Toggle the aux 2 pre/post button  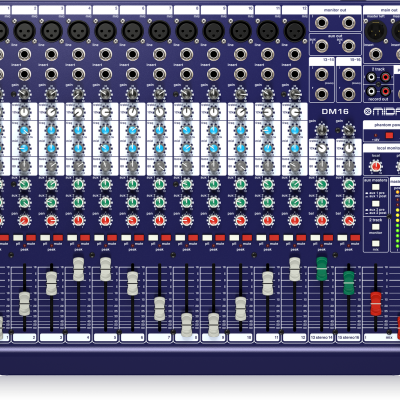pos(376,203)
